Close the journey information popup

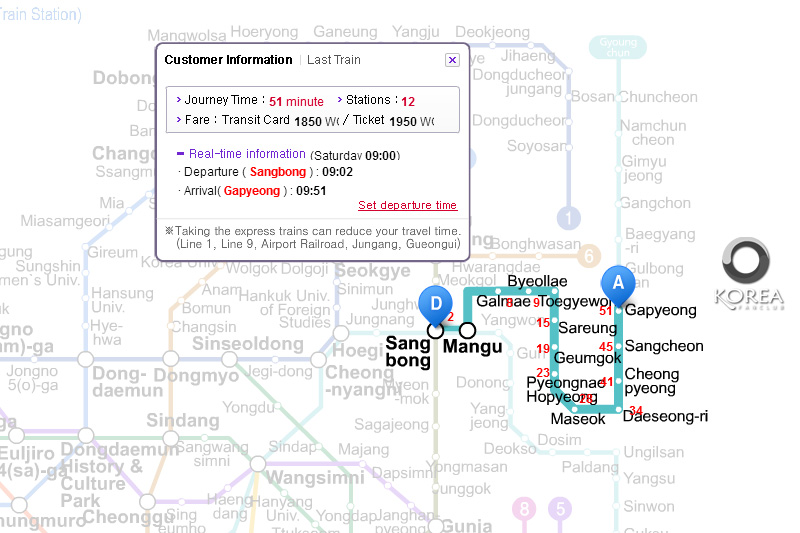(x=452, y=60)
